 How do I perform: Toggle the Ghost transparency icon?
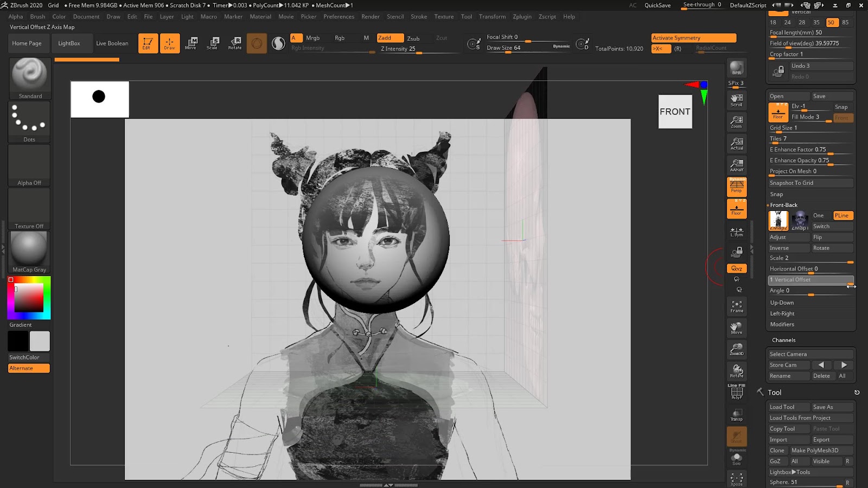[x=737, y=436]
